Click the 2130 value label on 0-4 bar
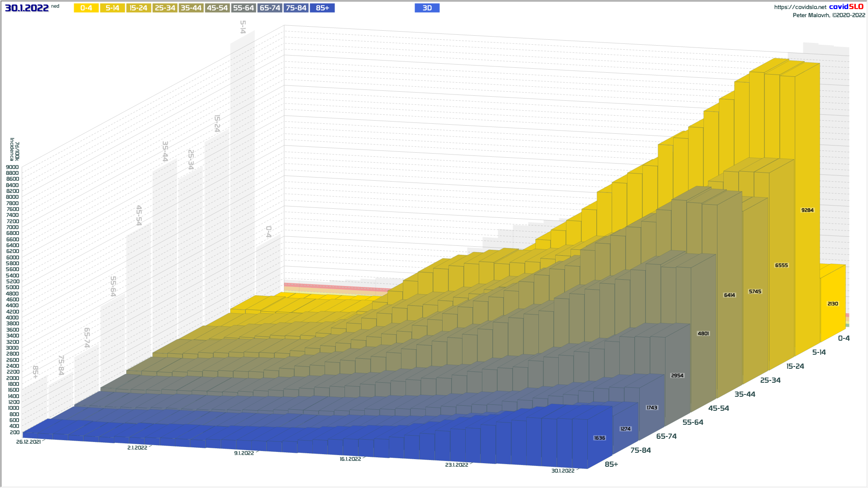 tap(832, 304)
